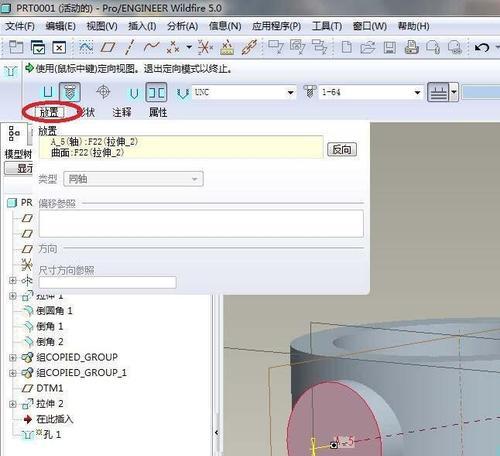Click the 偏移参照 collector box
Viewport: 500px width, 456px height.
coord(201,223)
